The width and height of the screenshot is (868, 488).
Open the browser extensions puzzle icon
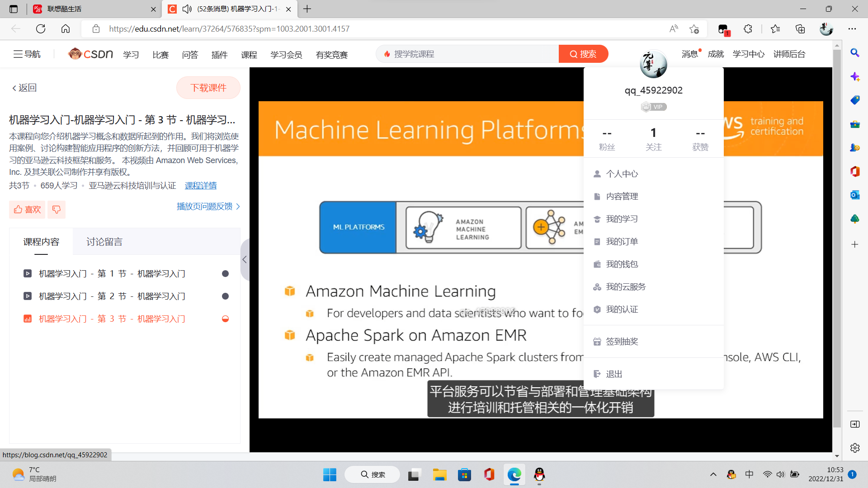tap(748, 29)
